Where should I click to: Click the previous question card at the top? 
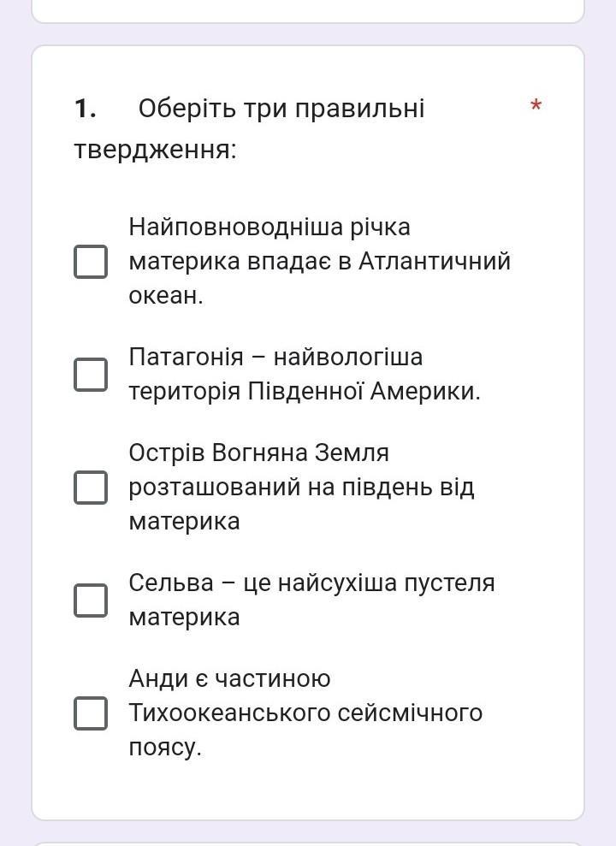pyautogui.click(x=308, y=11)
